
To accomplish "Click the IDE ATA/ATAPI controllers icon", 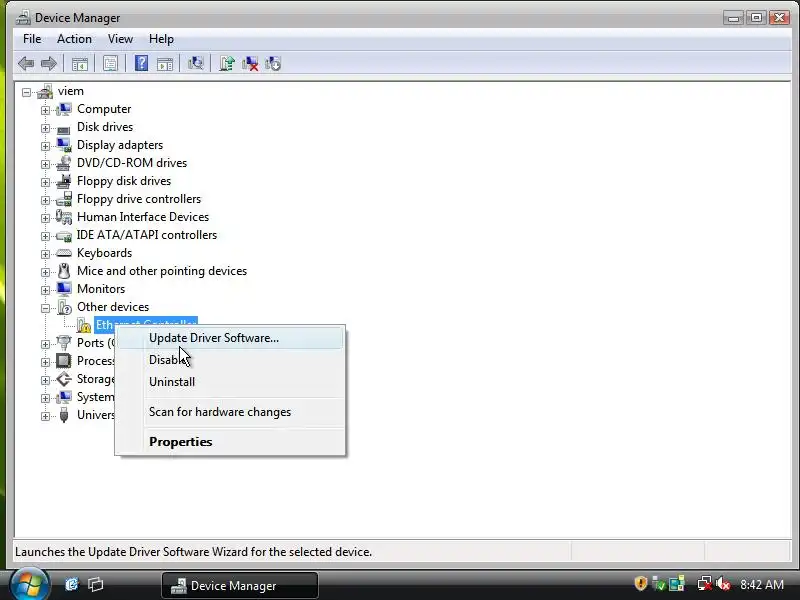I will click(64, 236).
